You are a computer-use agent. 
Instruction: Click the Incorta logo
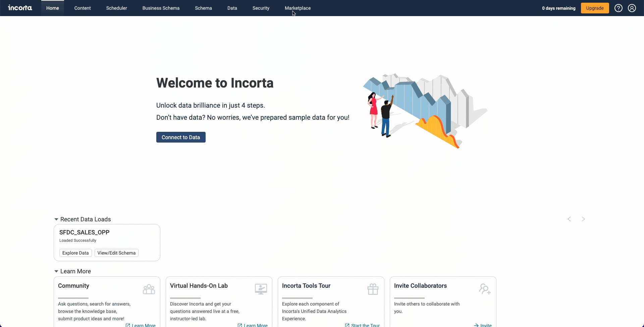(x=20, y=8)
